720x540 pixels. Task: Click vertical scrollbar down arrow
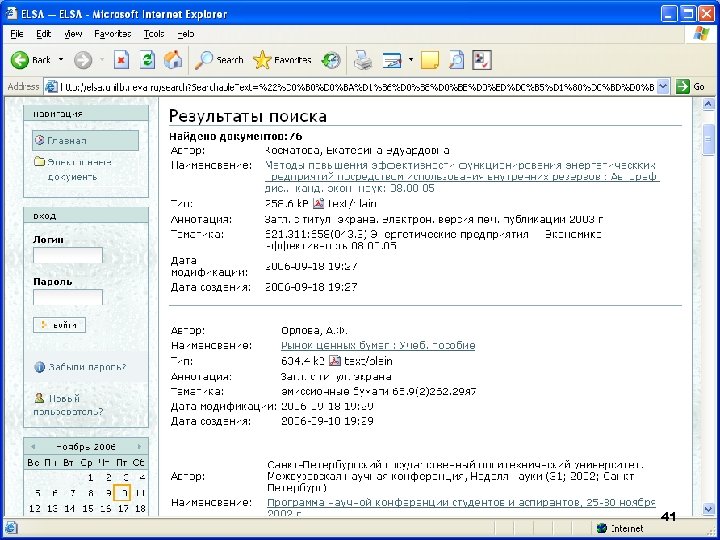708,508
